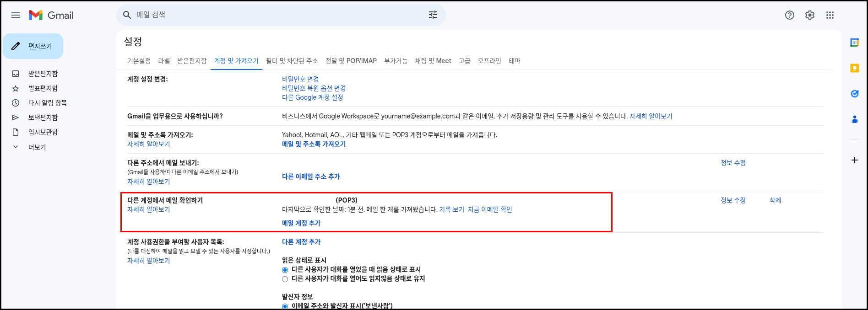Open 자세히 알아보기 under 다른 계정에서 메일 확인하기
The width and height of the screenshot is (868, 310).
[x=148, y=209]
